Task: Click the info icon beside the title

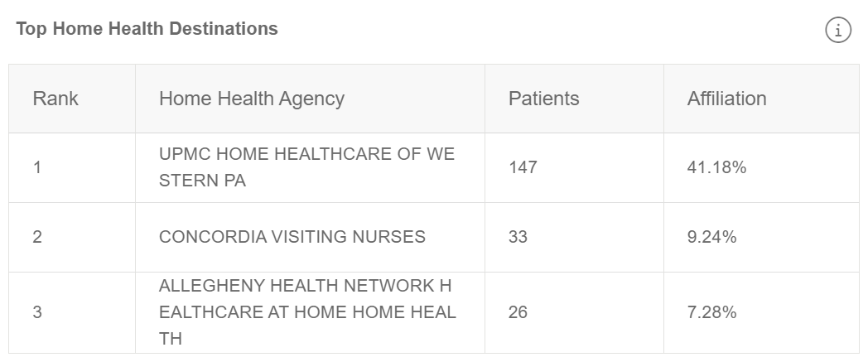Action: 838,30
